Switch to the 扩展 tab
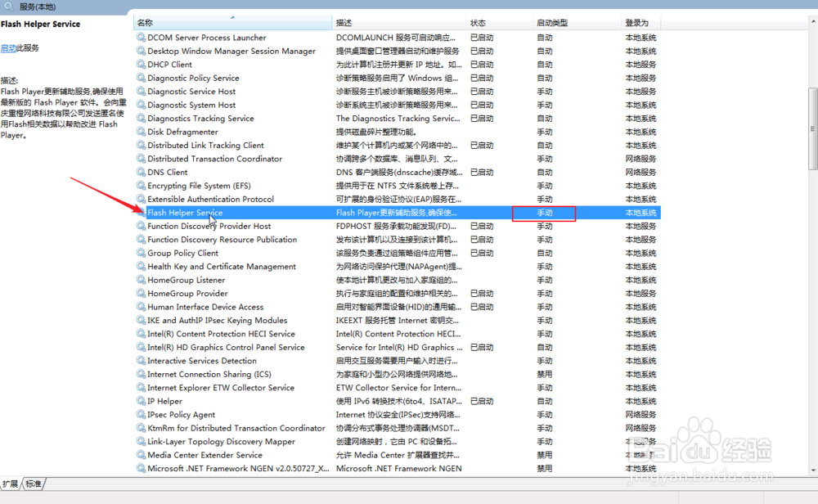 (x=11, y=484)
